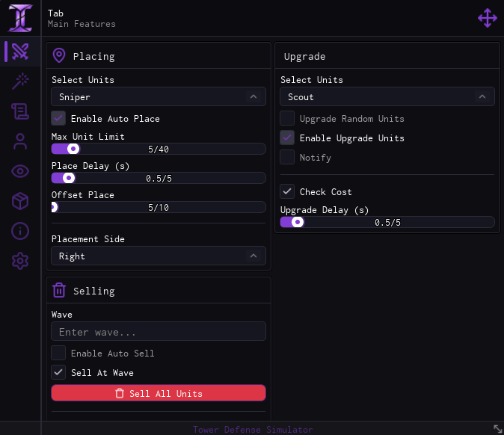This screenshot has width=504, height=435.
Task: Open the magic wand sidebar tab
Action: (x=20, y=81)
